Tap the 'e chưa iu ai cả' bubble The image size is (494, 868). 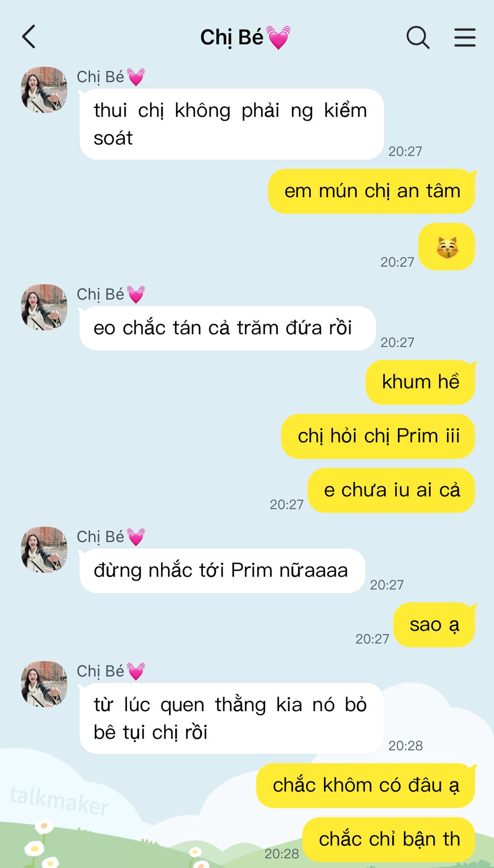coord(391,491)
